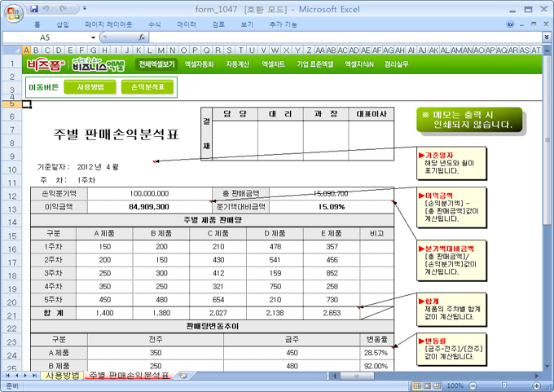Open the 삽입 ribbon tab
Screen dimensions: 554x392
[63, 24]
